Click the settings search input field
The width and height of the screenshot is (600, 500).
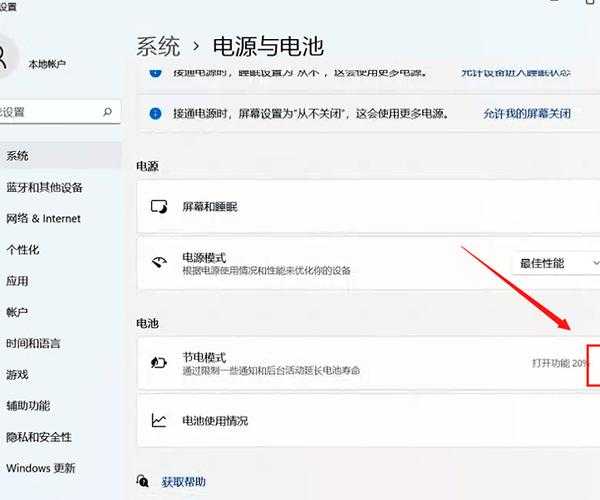pyautogui.click(x=59, y=112)
